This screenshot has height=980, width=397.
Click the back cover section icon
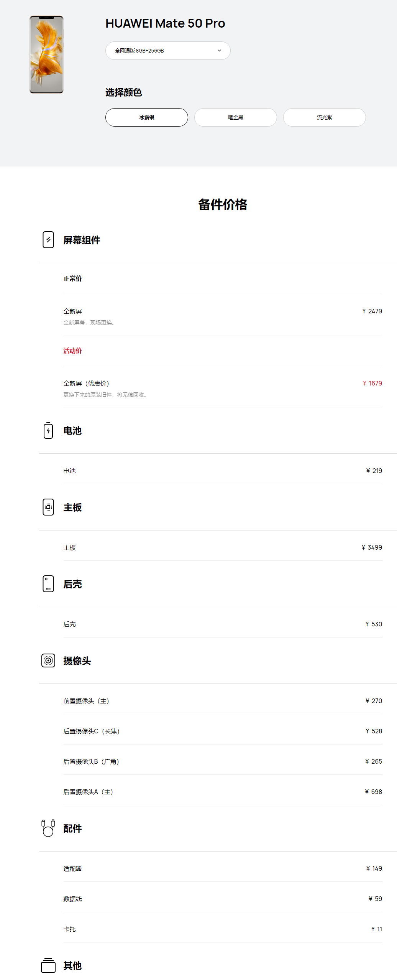coord(48,584)
